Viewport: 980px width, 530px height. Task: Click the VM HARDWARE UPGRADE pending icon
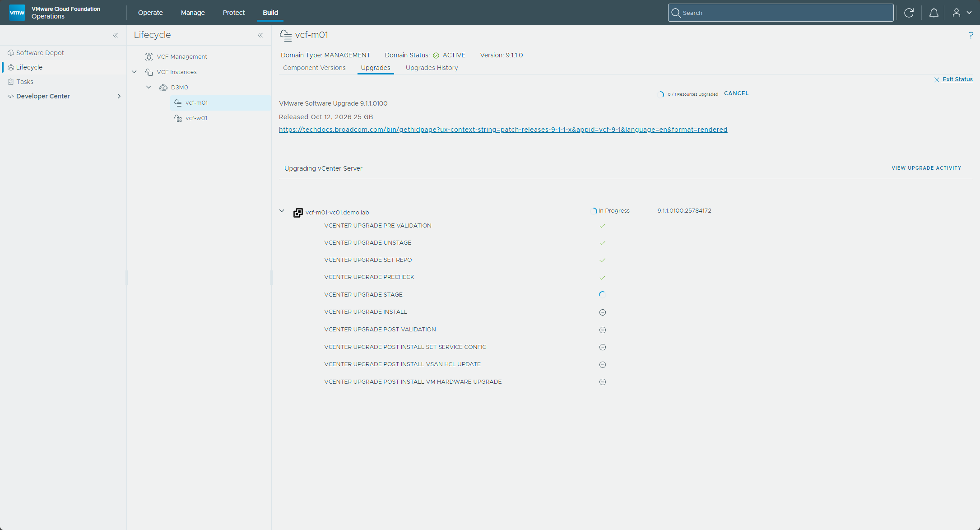[602, 382]
